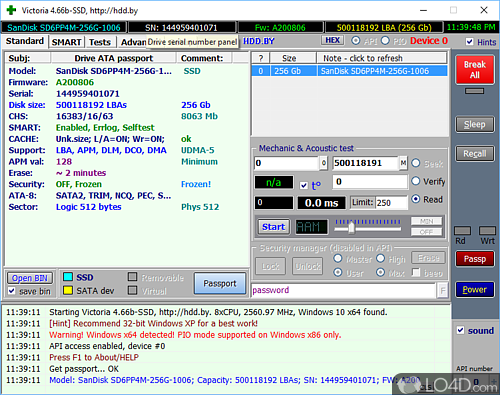This screenshot has width=500, height=395.
Task: Click the Passport button
Action: click(x=220, y=283)
